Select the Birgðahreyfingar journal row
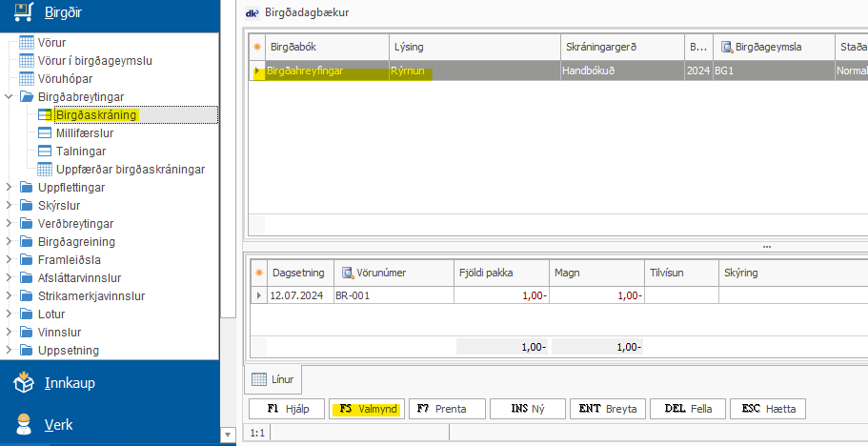 coord(305,71)
